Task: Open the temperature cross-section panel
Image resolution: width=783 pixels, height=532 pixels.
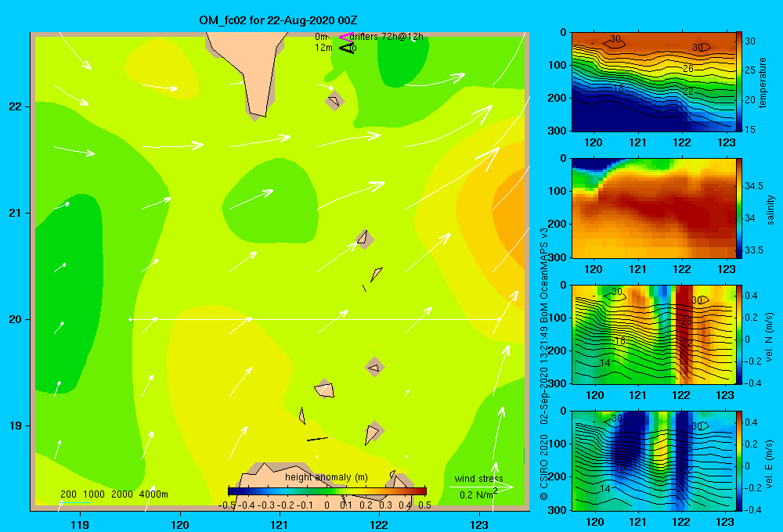Action: tap(653, 82)
